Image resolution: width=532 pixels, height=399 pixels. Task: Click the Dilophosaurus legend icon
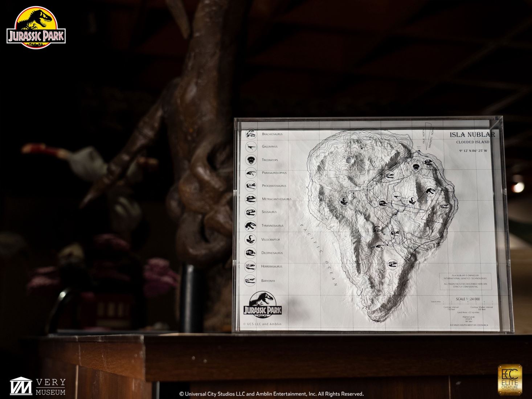(250, 252)
